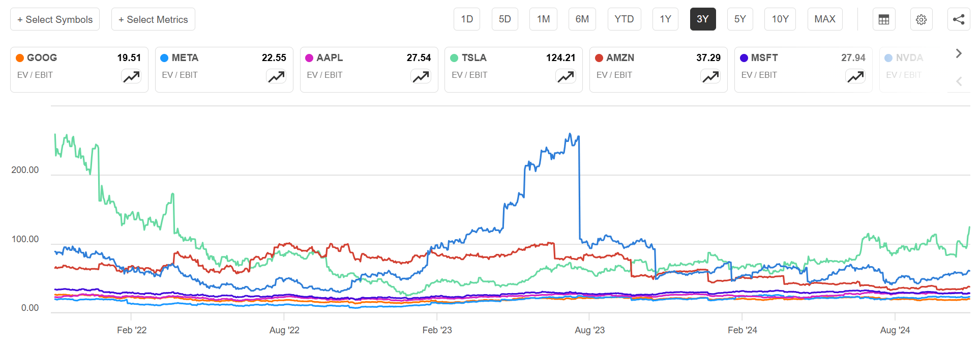Click AMZN trend chart icon

pyautogui.click(x=710, y=77)
